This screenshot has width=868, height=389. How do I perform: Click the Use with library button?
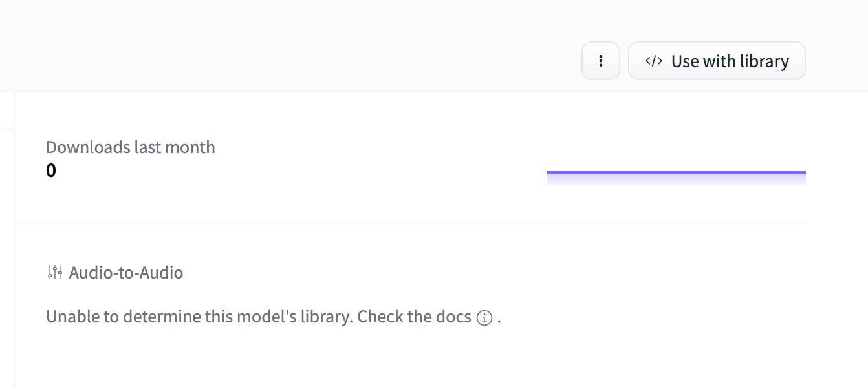[717, 61]
